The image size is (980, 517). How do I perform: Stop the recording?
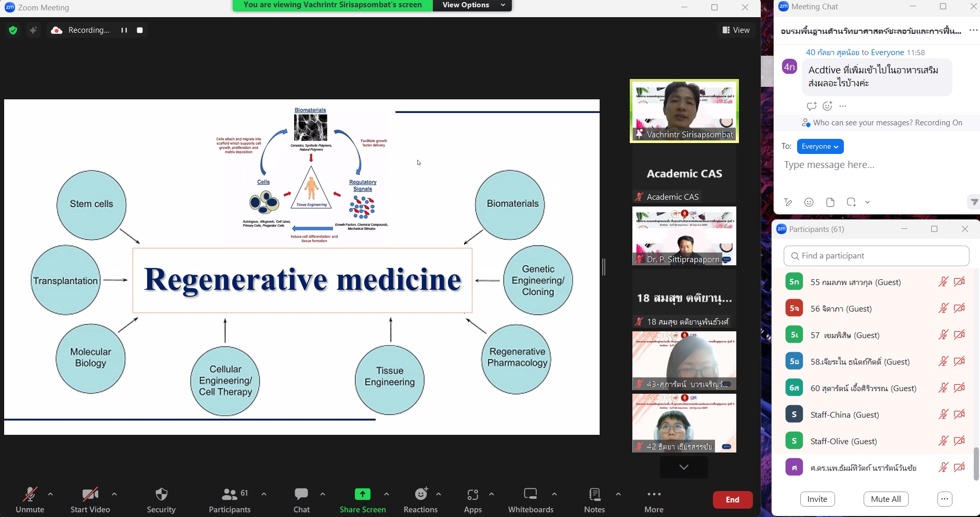coord(140,31)
